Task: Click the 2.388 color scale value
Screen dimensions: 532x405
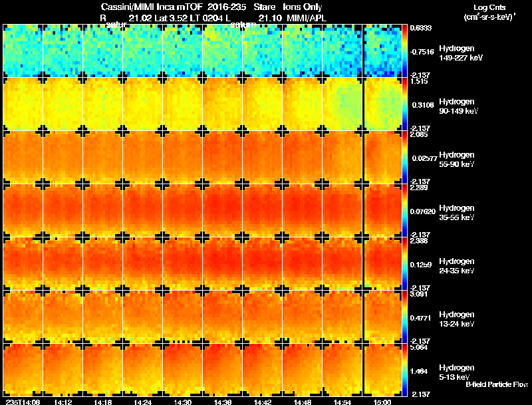Action: click(x=419, y=241)
